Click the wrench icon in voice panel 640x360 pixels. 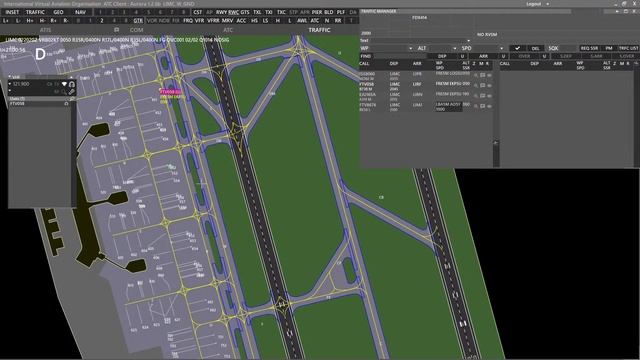click(x=72, y=91)
